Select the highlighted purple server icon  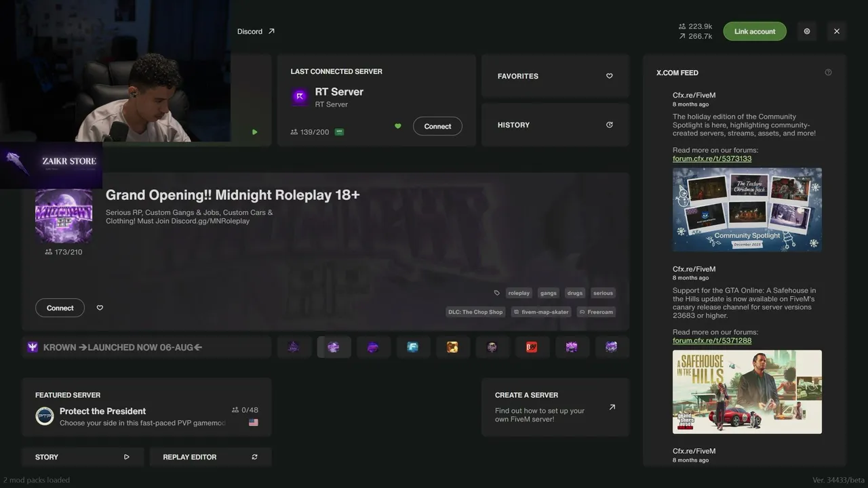tap(334, 347)
